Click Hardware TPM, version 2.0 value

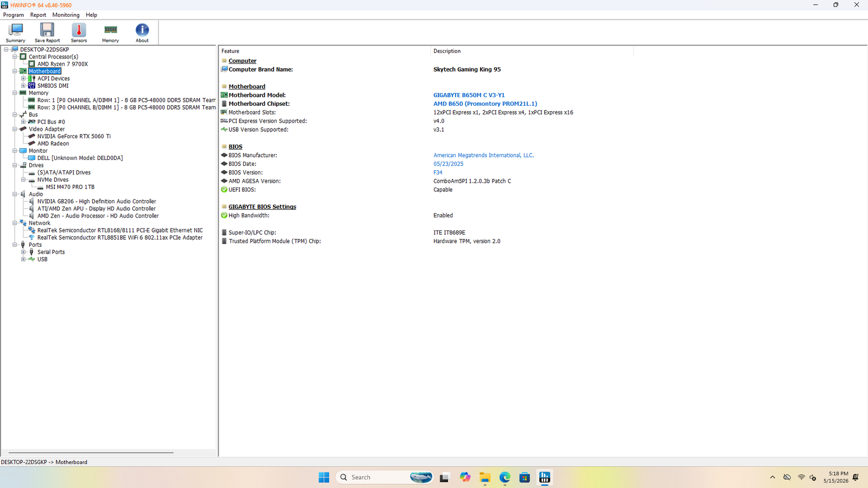click(x=467, y=241)
